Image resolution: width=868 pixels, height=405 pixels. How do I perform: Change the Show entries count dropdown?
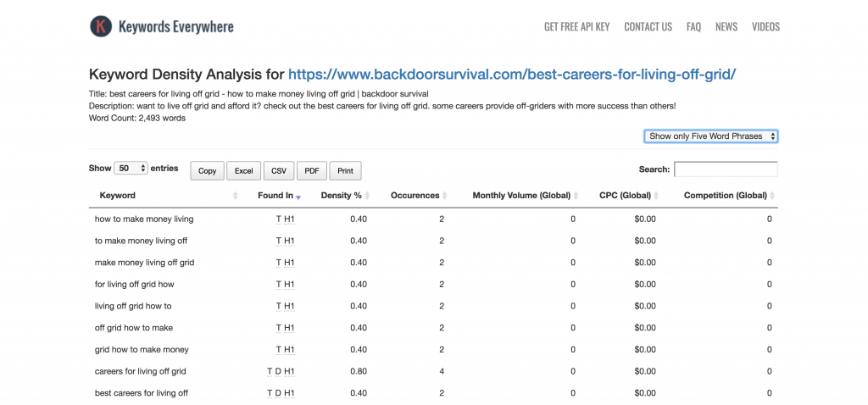click(131, 169)
